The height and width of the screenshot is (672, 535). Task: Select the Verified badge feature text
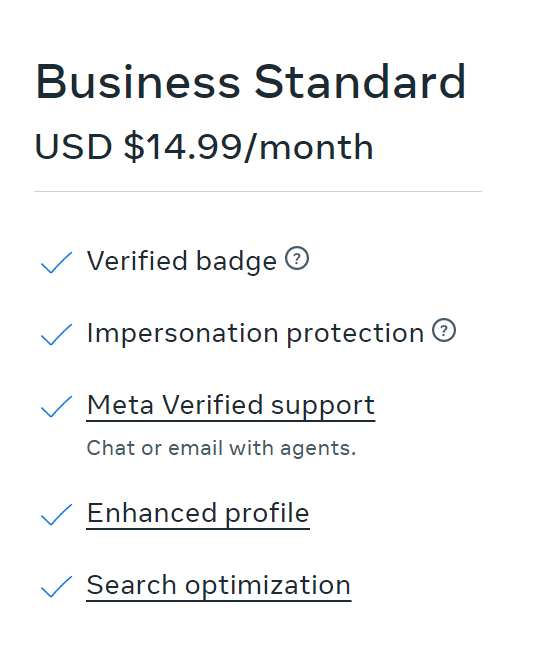coord(182,261)
